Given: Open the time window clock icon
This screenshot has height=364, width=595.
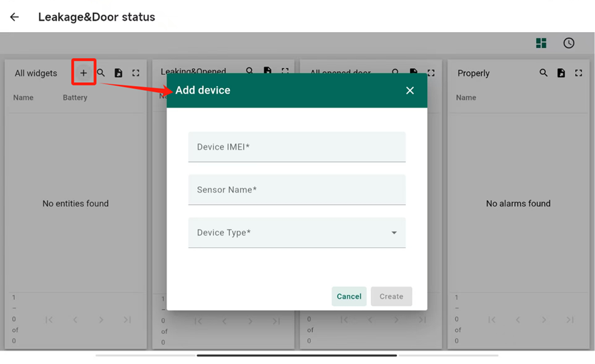Looking at the screenshot, I should pos(568,43).
